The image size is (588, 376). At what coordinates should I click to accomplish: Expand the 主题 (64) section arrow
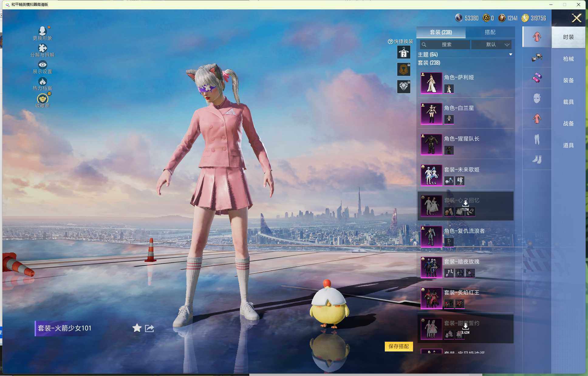(510, 55)
